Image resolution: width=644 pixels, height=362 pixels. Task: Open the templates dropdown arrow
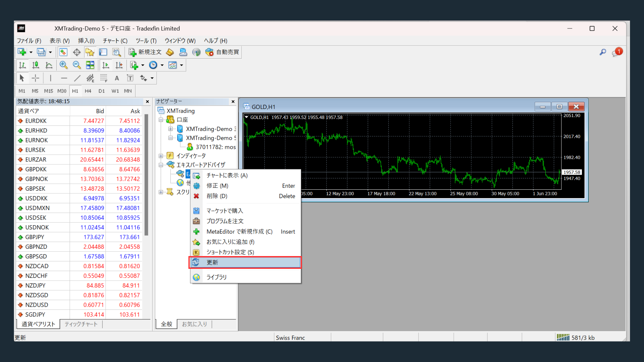click(x=181, y=65)
